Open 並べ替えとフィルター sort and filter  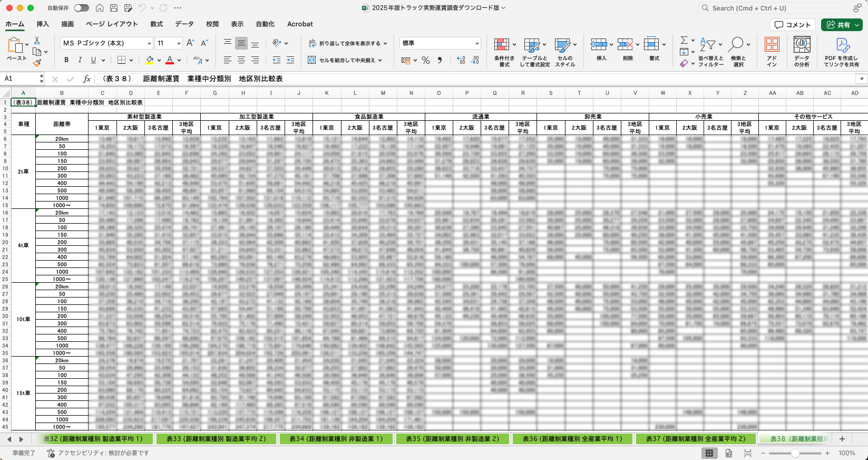pyautogui.click(x=711, y=52)
